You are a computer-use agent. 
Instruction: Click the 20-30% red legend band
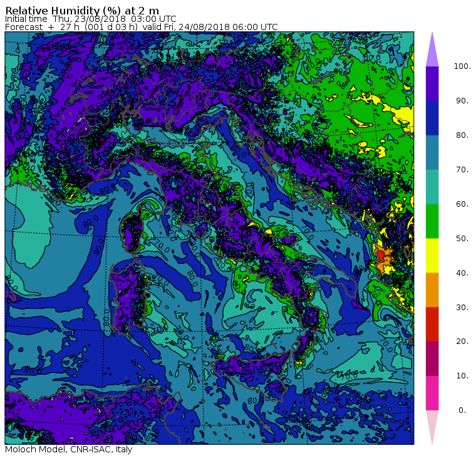pyautogui.click(x=432, y=325)
